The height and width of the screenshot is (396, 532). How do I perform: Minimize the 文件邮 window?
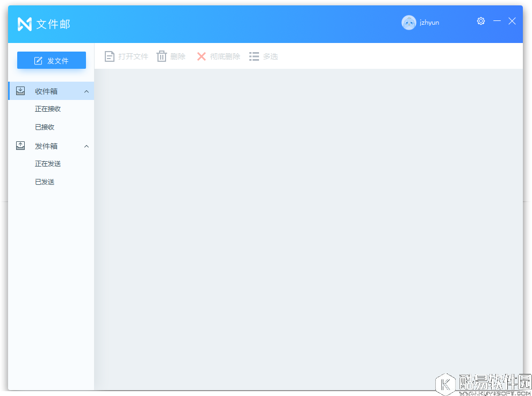tap(497, 21)
